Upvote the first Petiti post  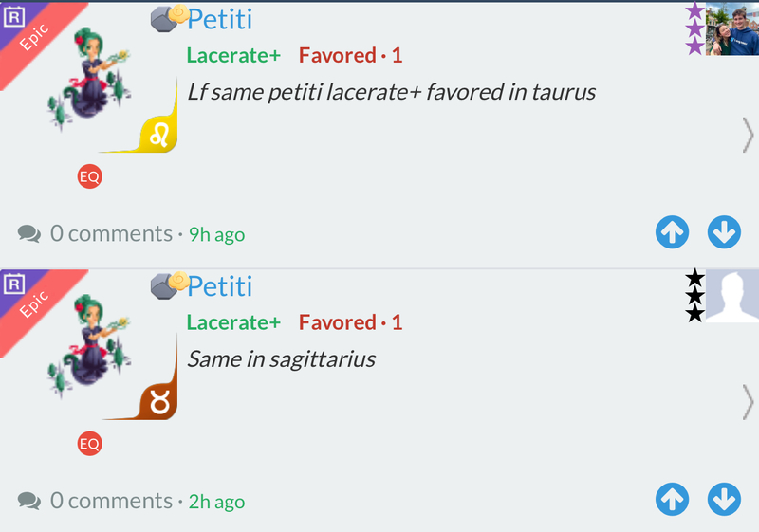coord(672,232)
